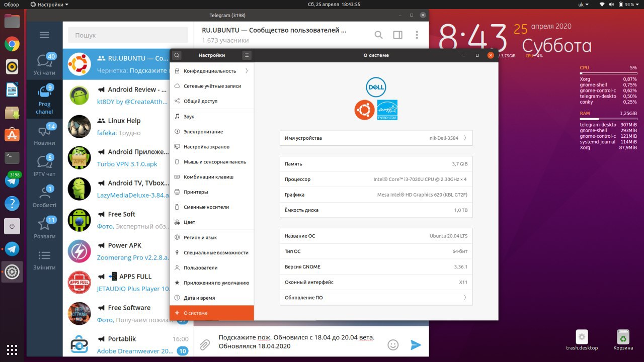644x362 pixels.
Task: Select IPTV чат folder in Telegram
Action: pos(44,165)
